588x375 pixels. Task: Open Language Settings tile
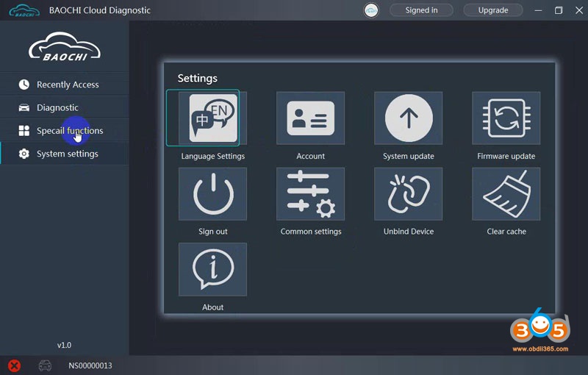[212, 118]
